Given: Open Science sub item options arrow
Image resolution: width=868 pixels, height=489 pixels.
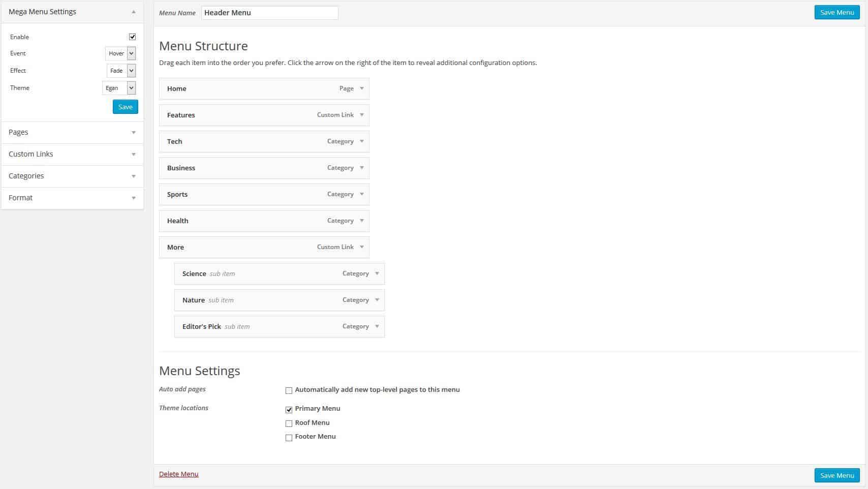Looking at the screenshot, I should coord(377,273).
